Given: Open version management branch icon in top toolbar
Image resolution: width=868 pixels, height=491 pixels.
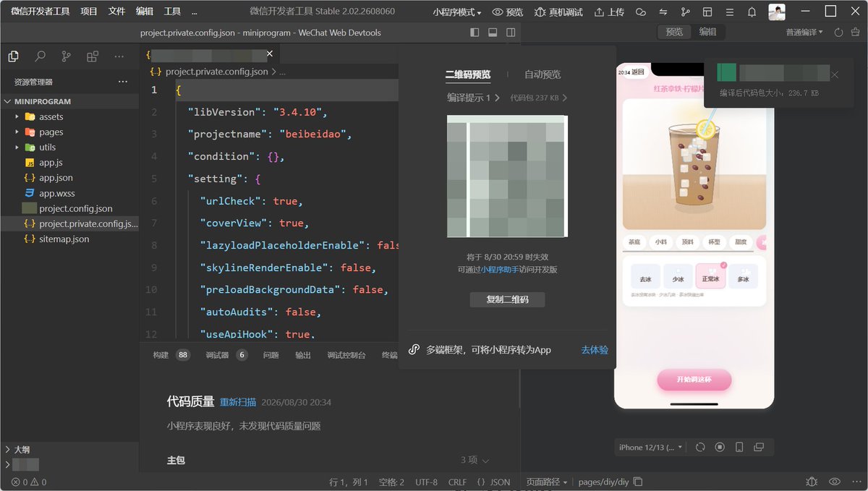Looking at the screenshot, I should (x=685, y=12).
